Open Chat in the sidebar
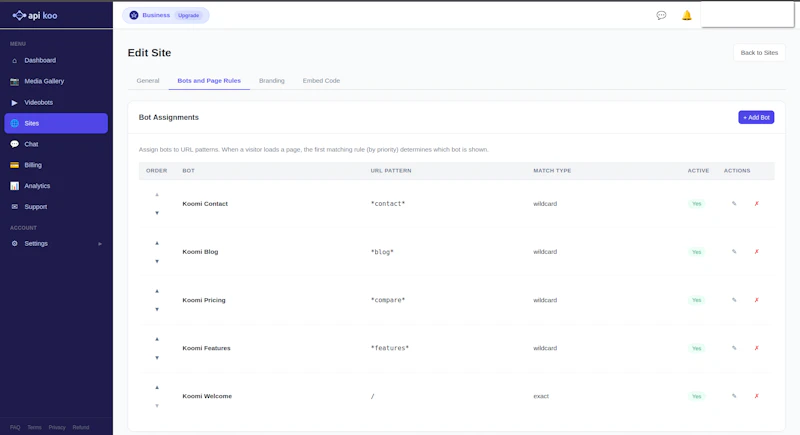Viewport: 800px width, 435px height. tap(56, 144)
